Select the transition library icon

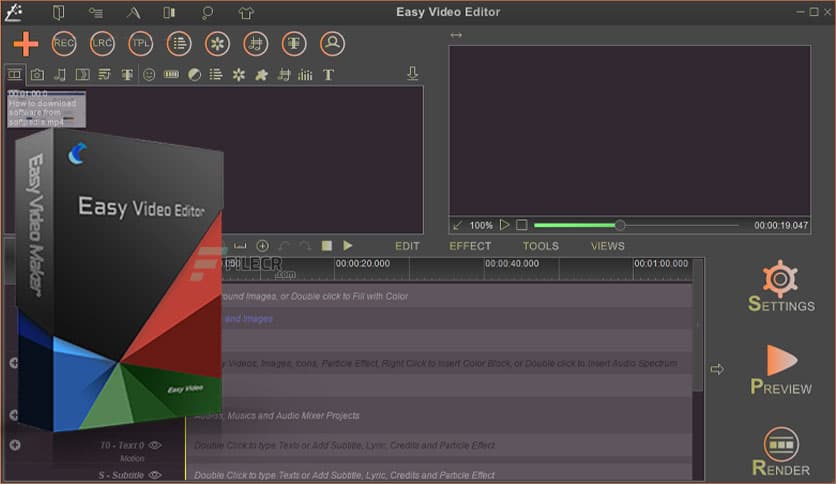[x=83, y=75]
